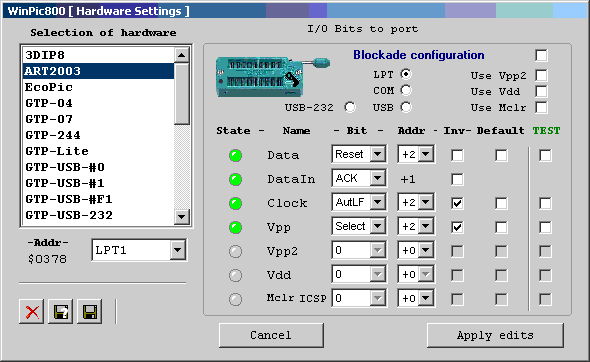Enable the Blockade configuration checkbox
Image resolution: width=590 pixels, height=362 pixels.
(x=541, y=55)
